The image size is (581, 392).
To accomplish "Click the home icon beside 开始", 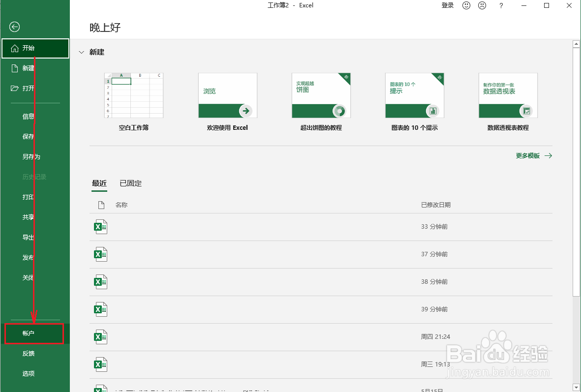I will pyautogui.click(x=15, y=48).
